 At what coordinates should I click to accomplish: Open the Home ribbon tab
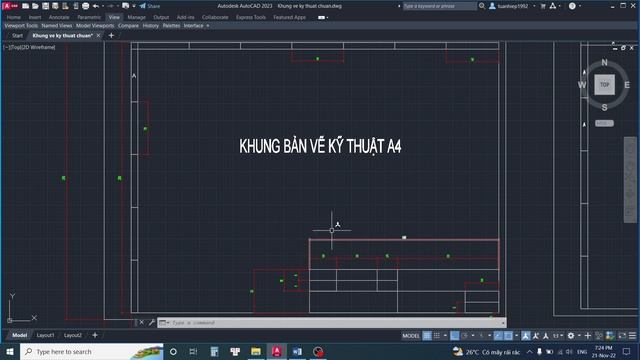[x=13, y=17]
